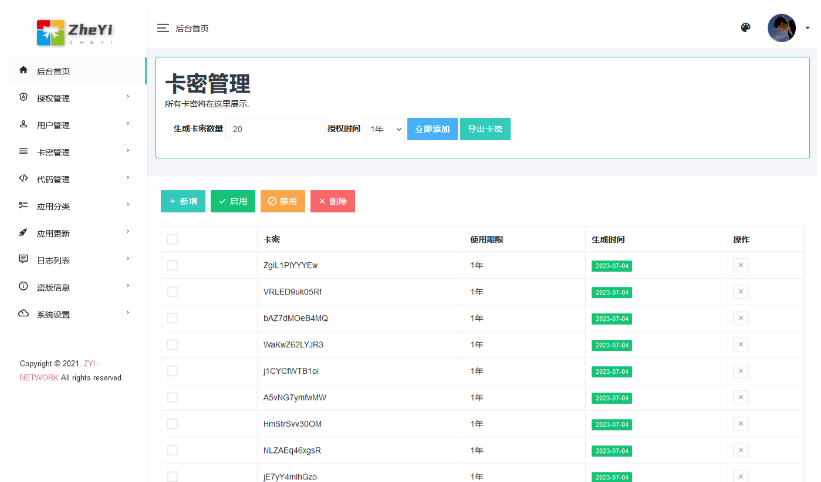Click the rocket icon for 应用更新
This screenshot has width=821, height=482.
pyautogui.click(x=23, y=232)
